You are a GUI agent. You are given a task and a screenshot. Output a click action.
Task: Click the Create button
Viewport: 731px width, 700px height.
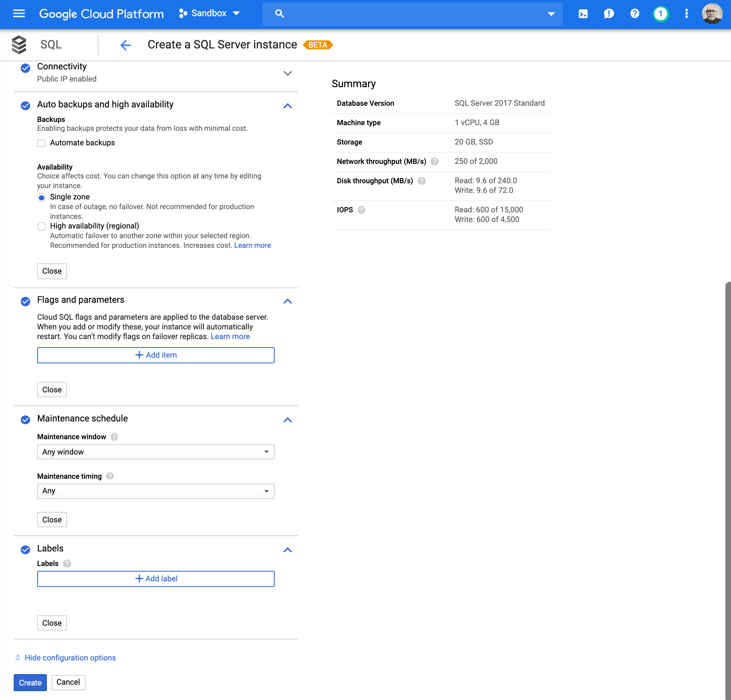point(30,683)
